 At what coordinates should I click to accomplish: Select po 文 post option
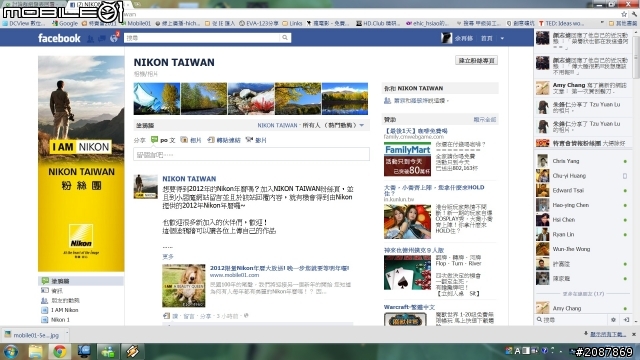tap(163, 140)
